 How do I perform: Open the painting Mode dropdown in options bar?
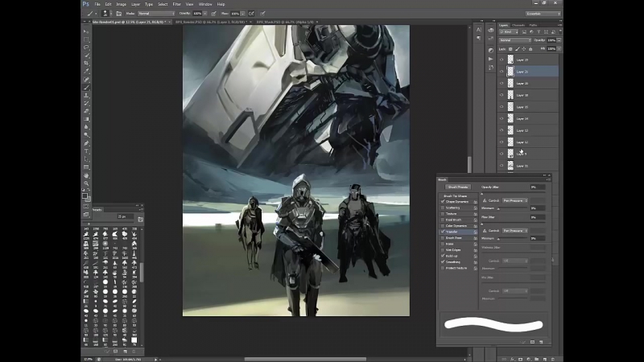coord(156,14)
